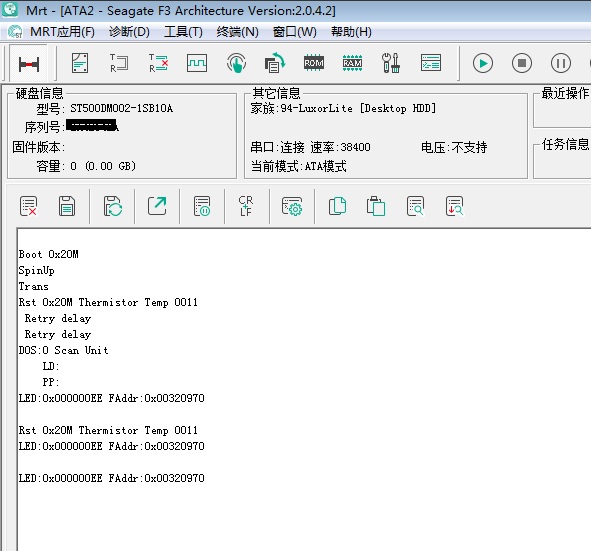This screenshot has width=591, height=551.
Task: Open the 窗口(W) menu
Action: click(x=294, y=32)
